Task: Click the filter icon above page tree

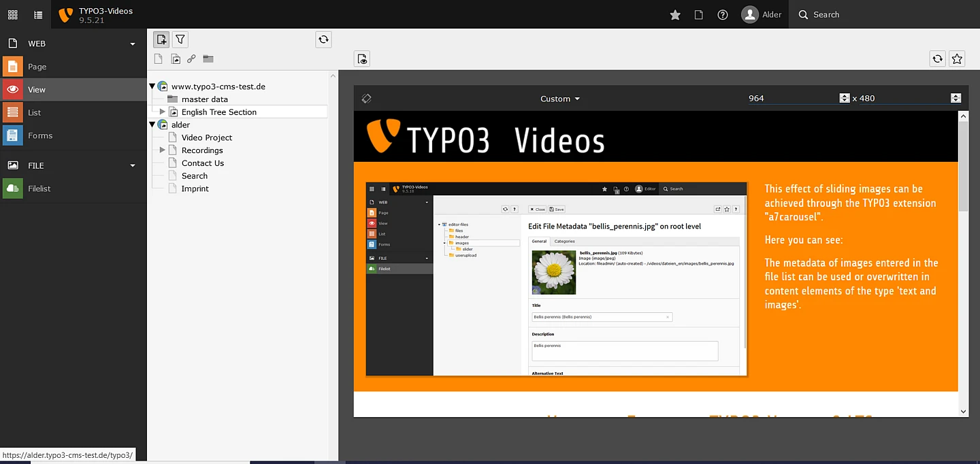Action: [x=180, y=39]
